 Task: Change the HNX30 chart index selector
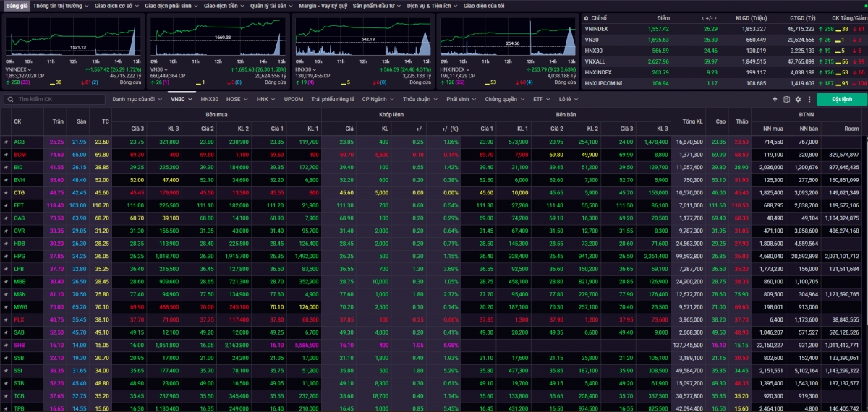tap(307, 69)
